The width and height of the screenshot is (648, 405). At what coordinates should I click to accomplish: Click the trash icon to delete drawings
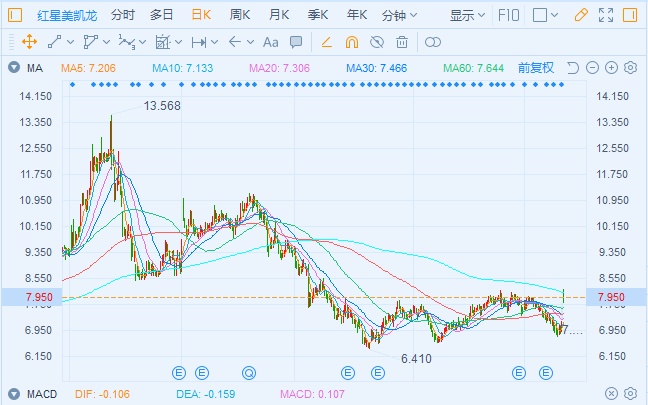coord(402,42)
